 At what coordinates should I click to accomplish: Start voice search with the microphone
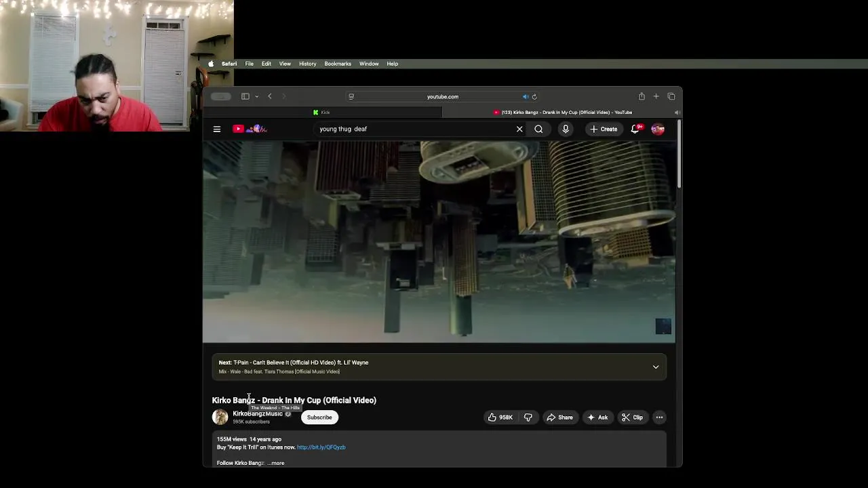[566, 129]
